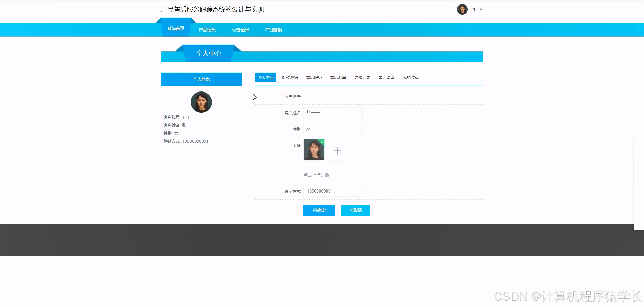The image size is (644, 307).
Task: Open 产品信息 navigation item
Action: pos(207,30)
